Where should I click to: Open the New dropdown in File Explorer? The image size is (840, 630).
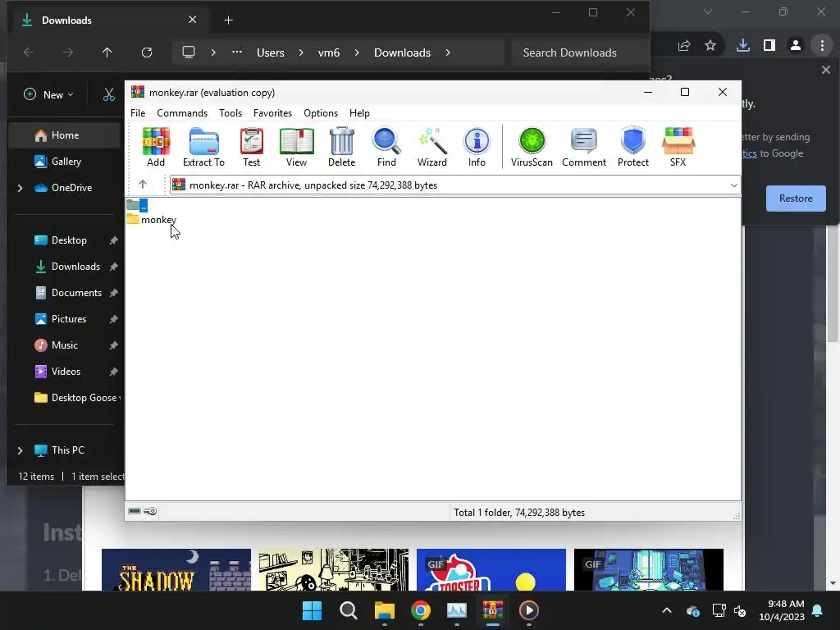pyautogui.click(x=48, y=94)
